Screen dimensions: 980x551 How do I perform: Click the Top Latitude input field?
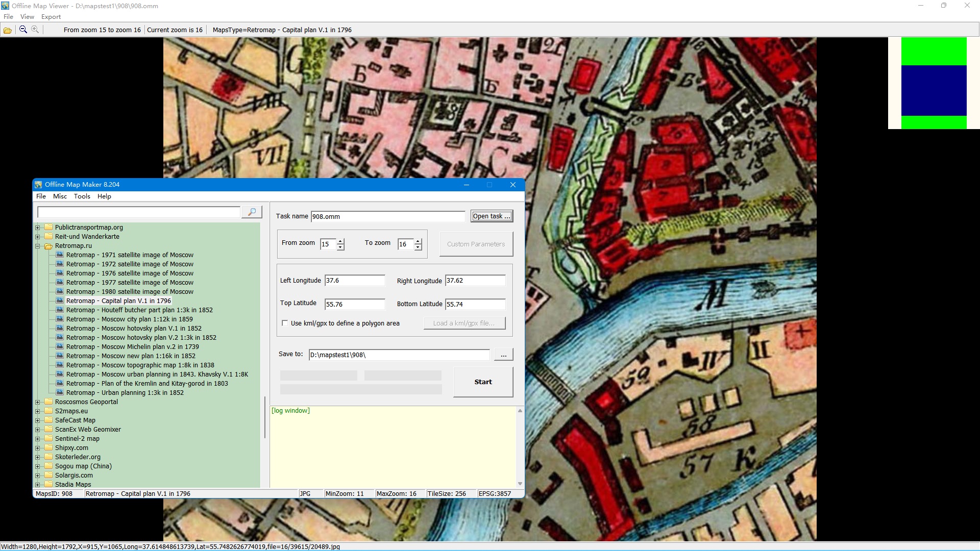[x=355, y=304]
